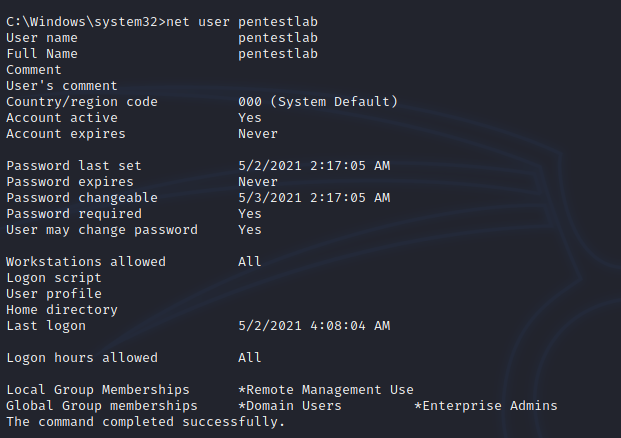
Task: Click the '*Domain Users' group entry
Action: (x=290, y=406)
